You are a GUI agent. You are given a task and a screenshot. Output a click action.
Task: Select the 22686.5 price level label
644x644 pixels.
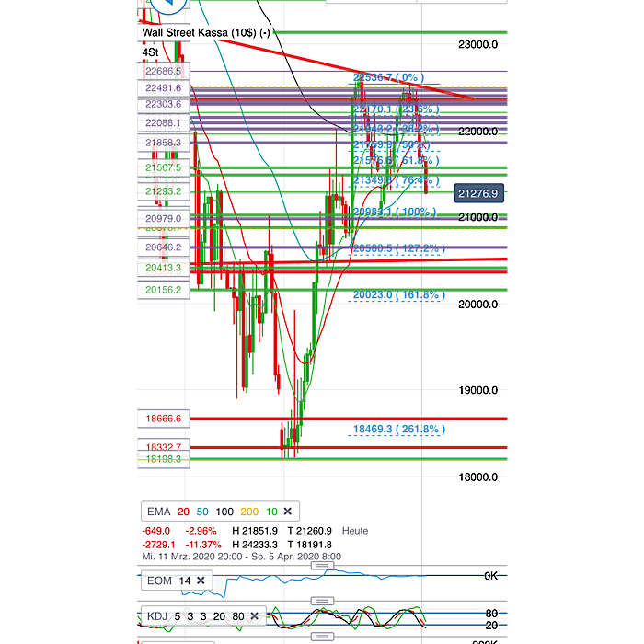(x=164, y=71)
